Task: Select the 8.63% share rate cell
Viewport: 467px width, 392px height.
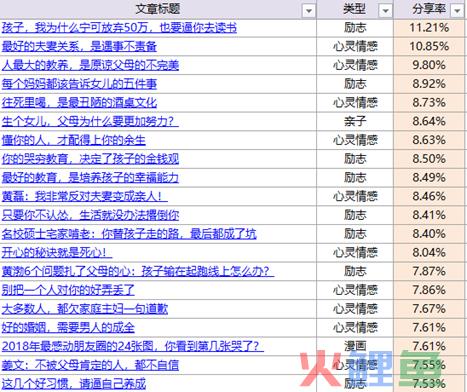Action: click(429, 140)
